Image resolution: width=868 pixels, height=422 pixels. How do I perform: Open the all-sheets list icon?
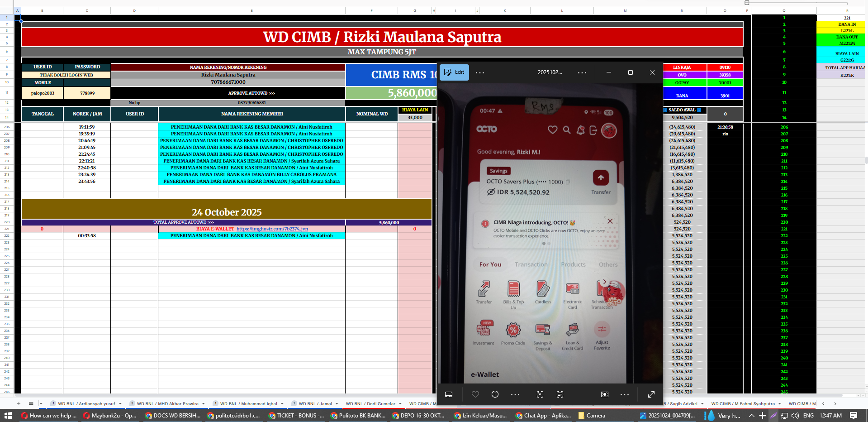[31, 403]
